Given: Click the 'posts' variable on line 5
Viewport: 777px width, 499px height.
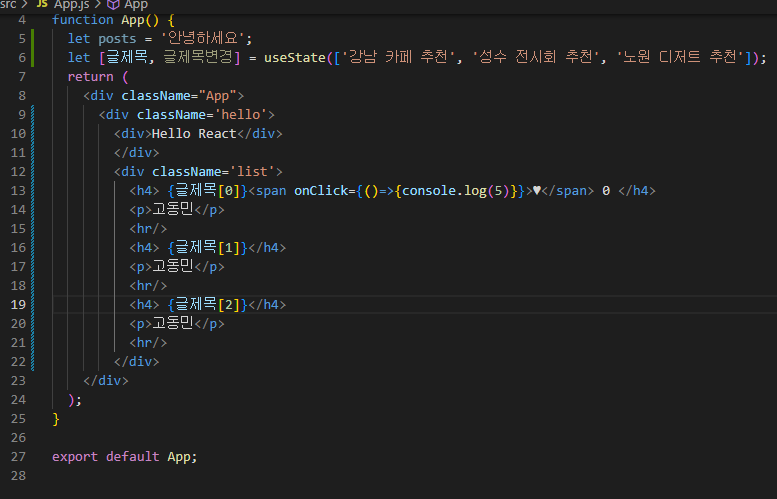Looking at the screenshot, I should coord(117,39).
